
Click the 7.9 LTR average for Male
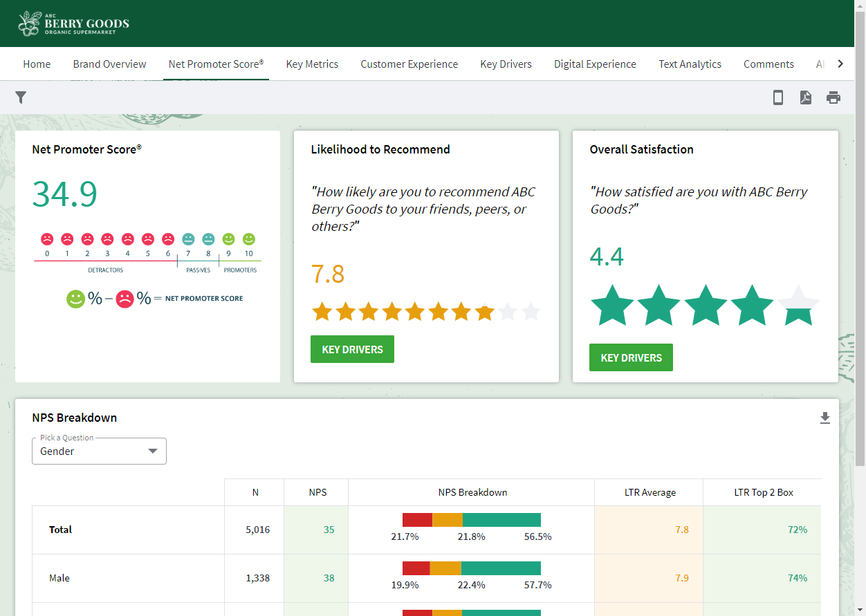[x=682, y=578]
